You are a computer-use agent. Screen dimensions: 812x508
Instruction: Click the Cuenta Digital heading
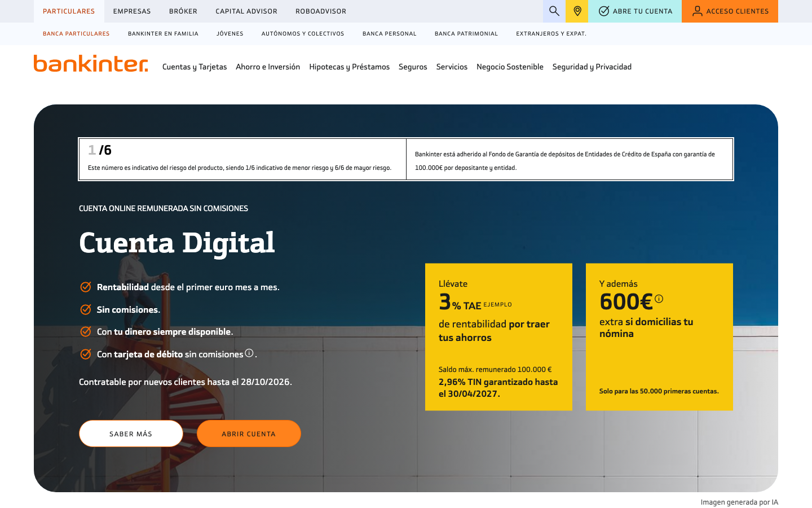177,243
